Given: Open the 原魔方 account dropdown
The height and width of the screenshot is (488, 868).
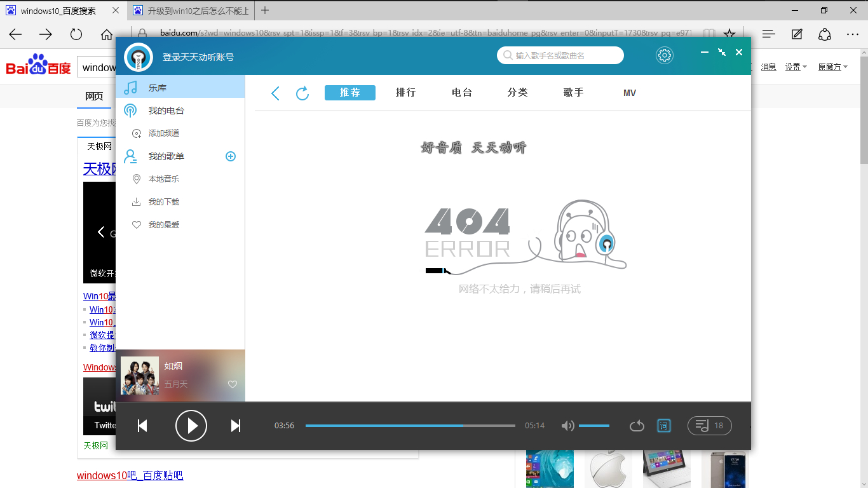Looking at the screenshot, I should 833,67.
